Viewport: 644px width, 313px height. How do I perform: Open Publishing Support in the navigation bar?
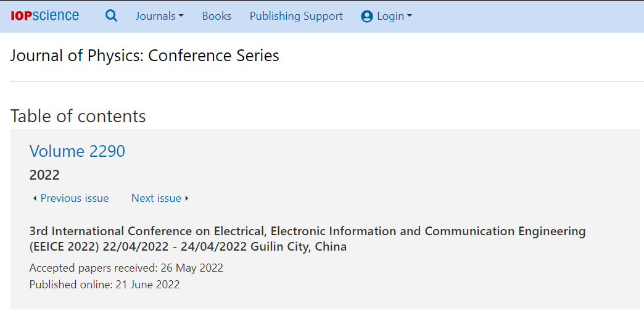coord(296,16)
